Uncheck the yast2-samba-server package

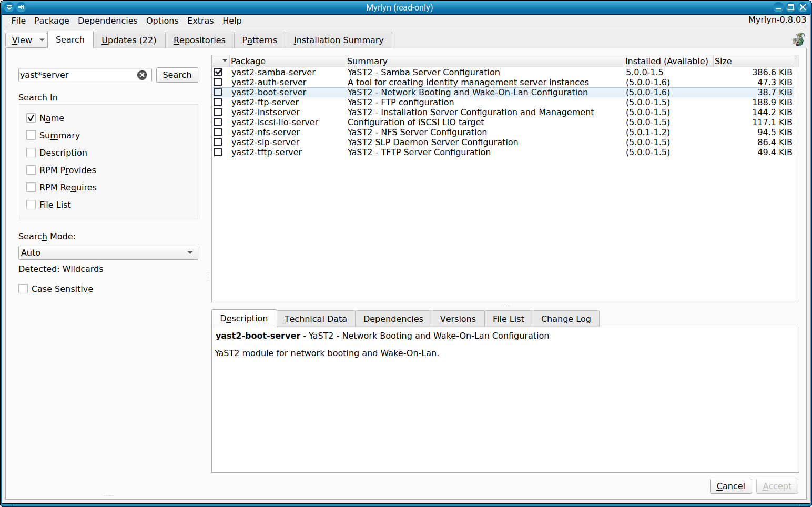(218, 72)
